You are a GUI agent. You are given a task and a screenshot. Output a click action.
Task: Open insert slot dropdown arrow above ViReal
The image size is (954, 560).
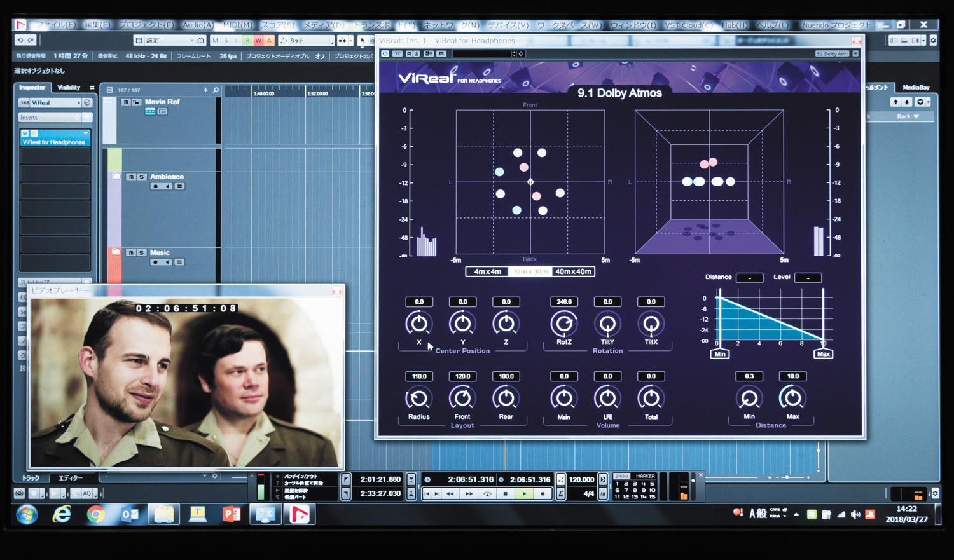click(x=86, y=133)
